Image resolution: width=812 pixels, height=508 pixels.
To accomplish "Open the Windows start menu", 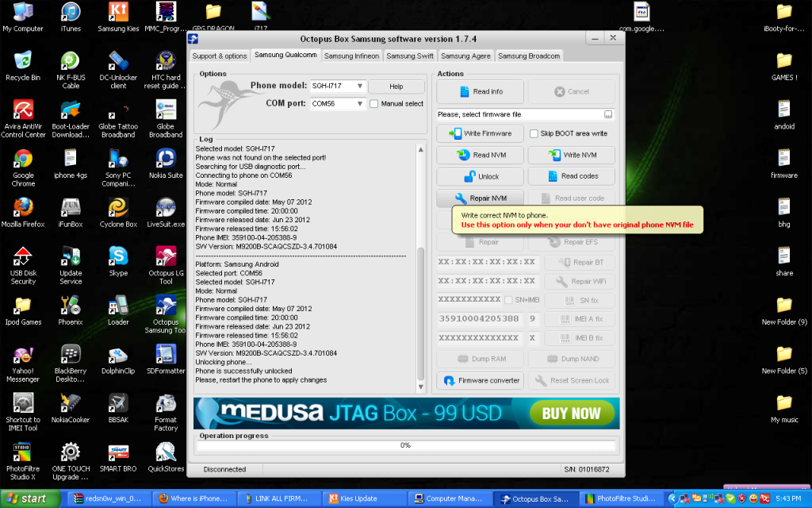I will pos(30,498).
